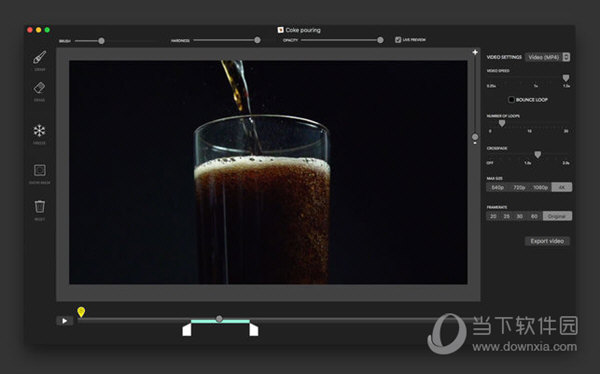Open the Video (MP4) format dropdown

tap(548, 57)
